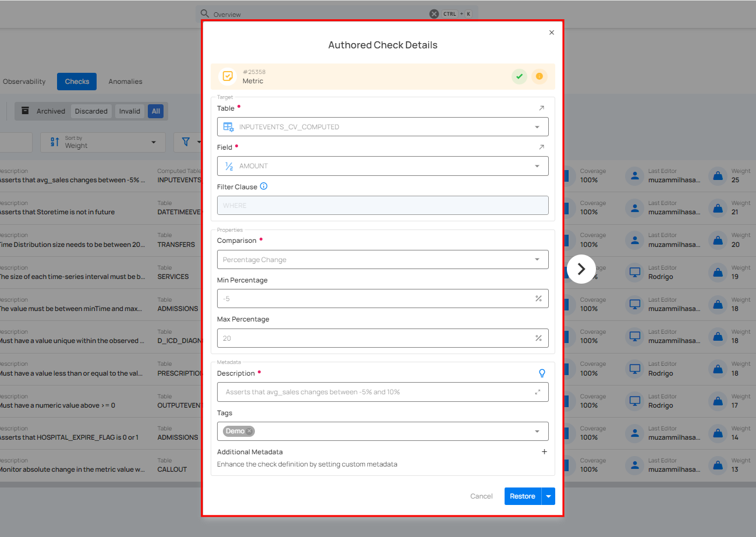
Task: Select the Checks tab
Action: 77,82
